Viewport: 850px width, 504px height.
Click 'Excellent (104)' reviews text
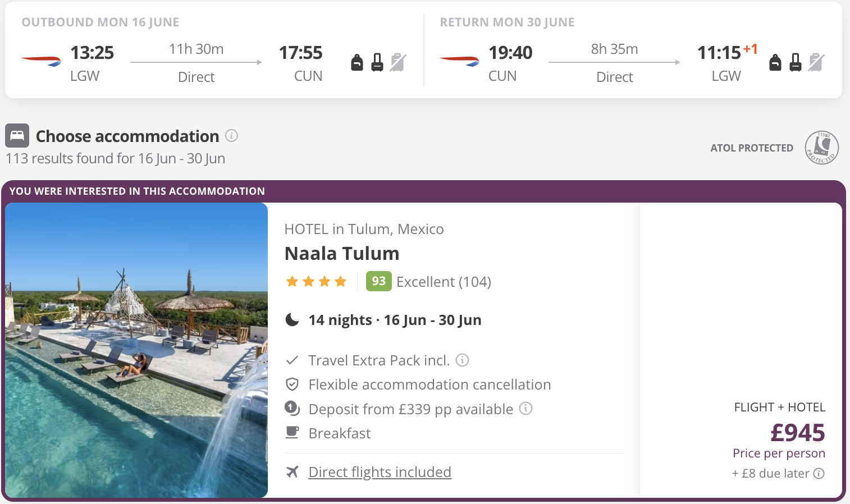(444, 282)
